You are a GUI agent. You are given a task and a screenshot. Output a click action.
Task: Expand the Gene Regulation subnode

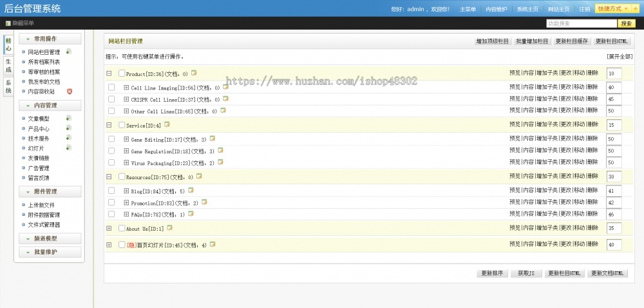[x=126, y=151]
